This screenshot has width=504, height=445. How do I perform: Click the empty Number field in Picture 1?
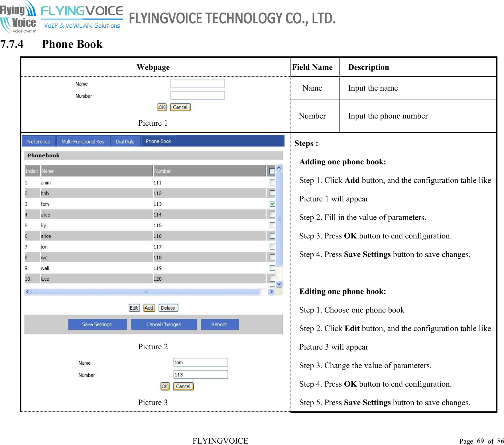pyautogui.click(x=198, y=95)
